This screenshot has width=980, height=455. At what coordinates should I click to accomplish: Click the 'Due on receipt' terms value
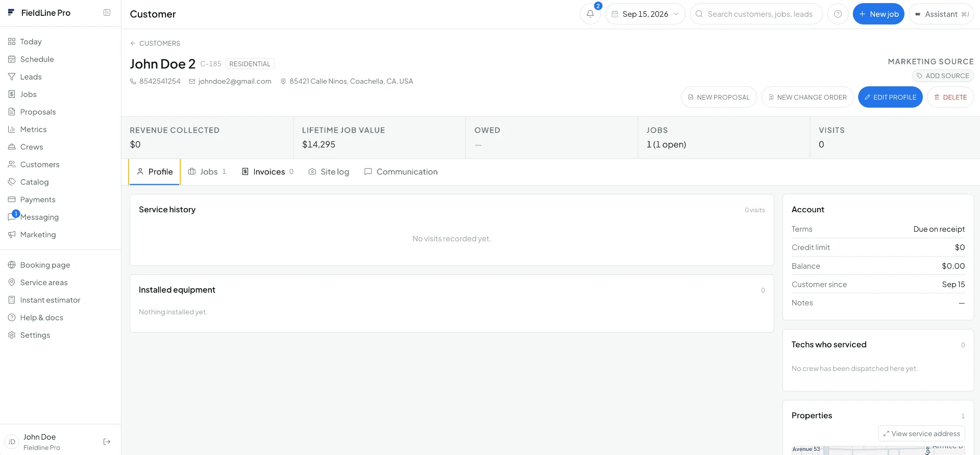click(939, 229)
